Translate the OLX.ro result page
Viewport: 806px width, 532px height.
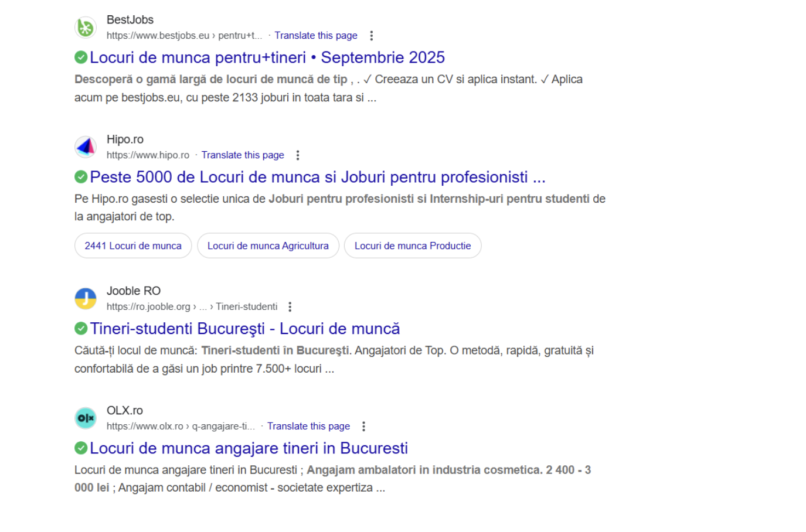(308, 427)
